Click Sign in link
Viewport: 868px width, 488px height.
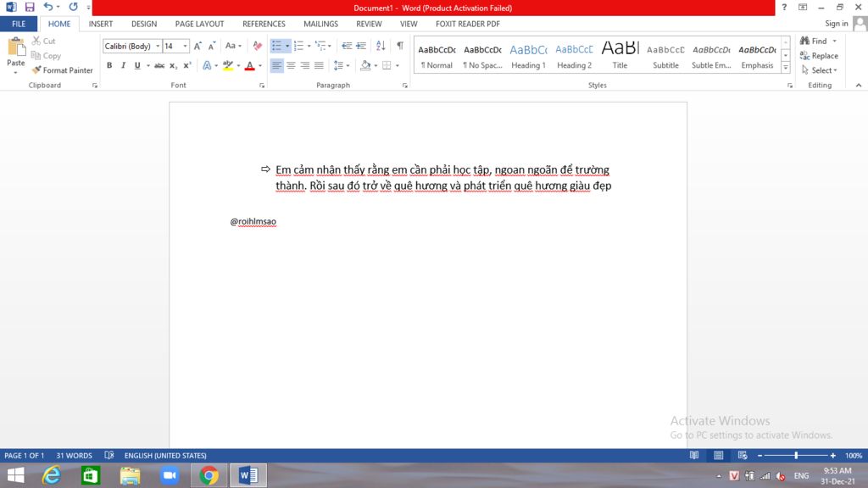click(836, 23)
